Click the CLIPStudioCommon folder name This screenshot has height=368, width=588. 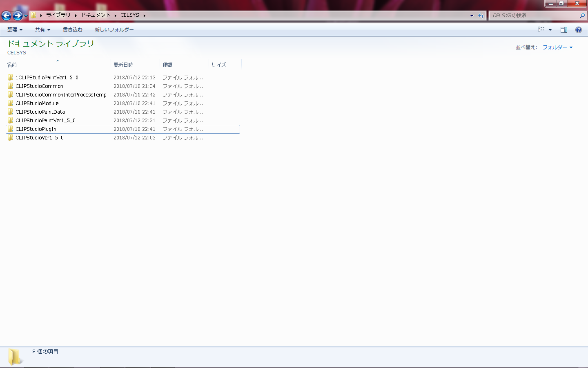[39, 86]
